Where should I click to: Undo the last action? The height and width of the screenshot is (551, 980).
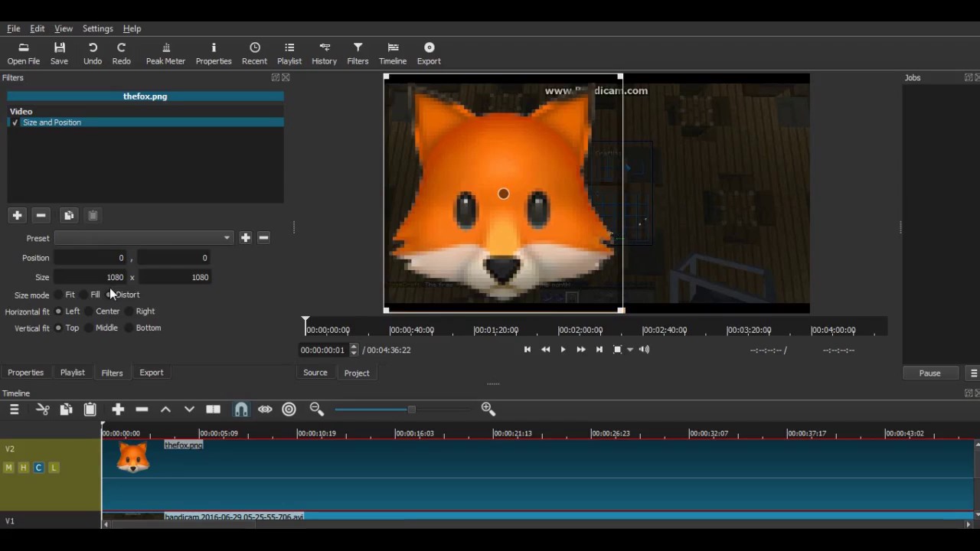click(x=93, y=54)
